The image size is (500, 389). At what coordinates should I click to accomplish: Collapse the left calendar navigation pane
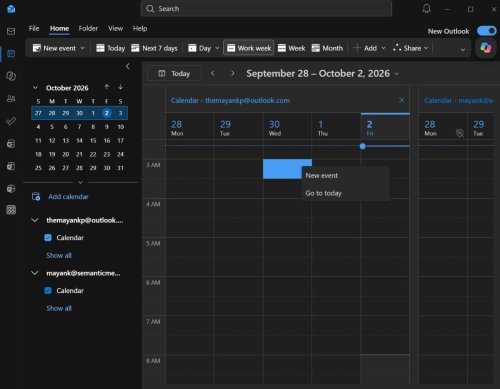pyautogui.click(x=128, y=66)
